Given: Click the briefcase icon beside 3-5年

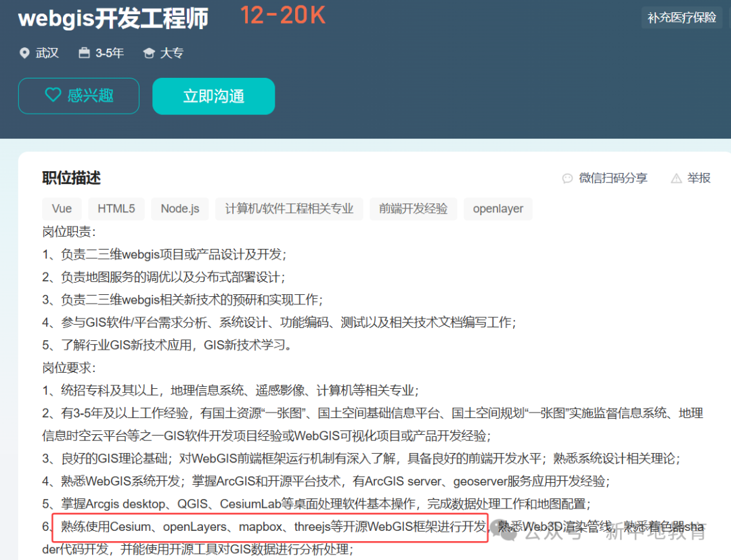Looking at the screenshot, I should click(84, 53).
